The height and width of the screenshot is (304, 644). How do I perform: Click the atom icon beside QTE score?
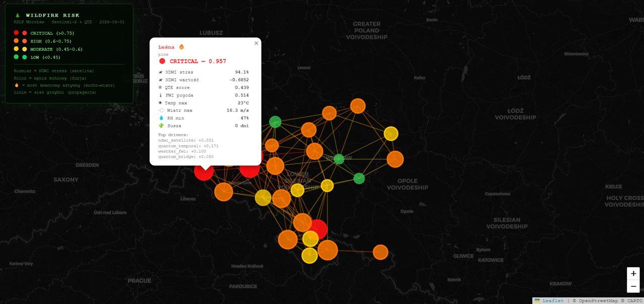(160, 87)
